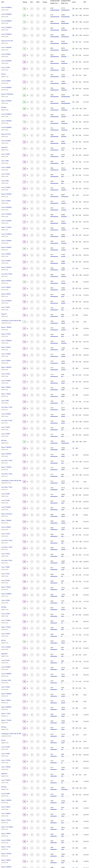The height and width of the screenshot is (868, 89).
Task: Open Snapdragon X Elite (X1E-84-100) link
Action: click(11, 320)
